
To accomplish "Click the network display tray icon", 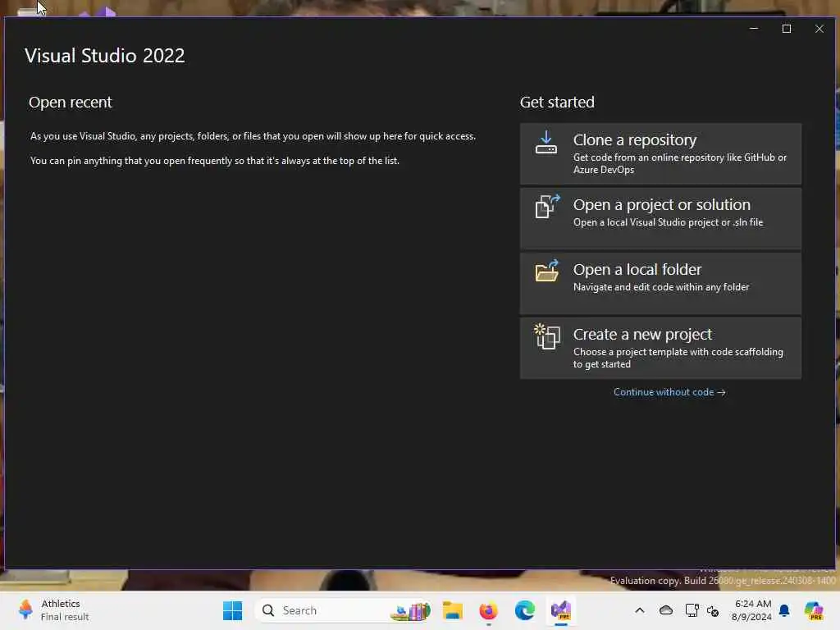I will pyautogui.click(x=692, y=610).
